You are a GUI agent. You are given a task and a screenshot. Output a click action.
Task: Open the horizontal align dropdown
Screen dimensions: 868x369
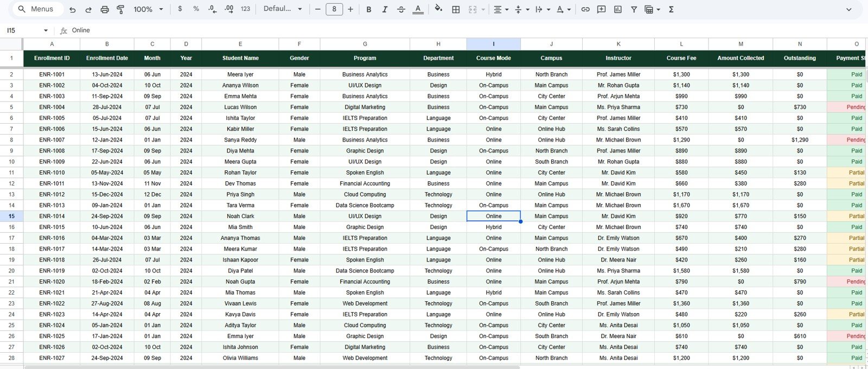[x=501, y=9]
